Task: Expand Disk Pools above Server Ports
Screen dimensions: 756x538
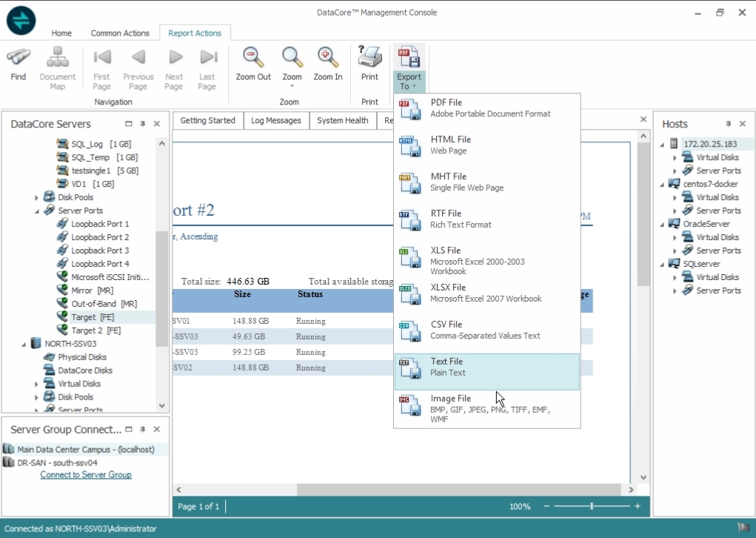Action: pos(36,197)
